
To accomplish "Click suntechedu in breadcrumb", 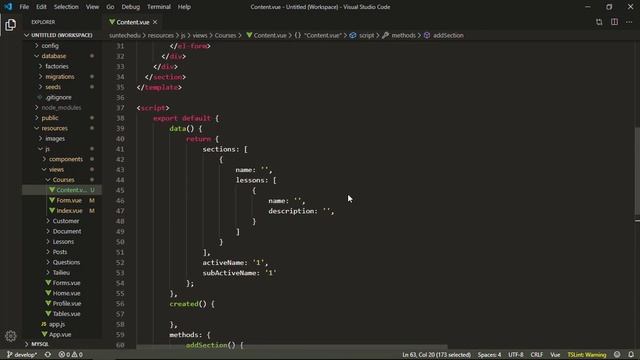I will 125,36.
